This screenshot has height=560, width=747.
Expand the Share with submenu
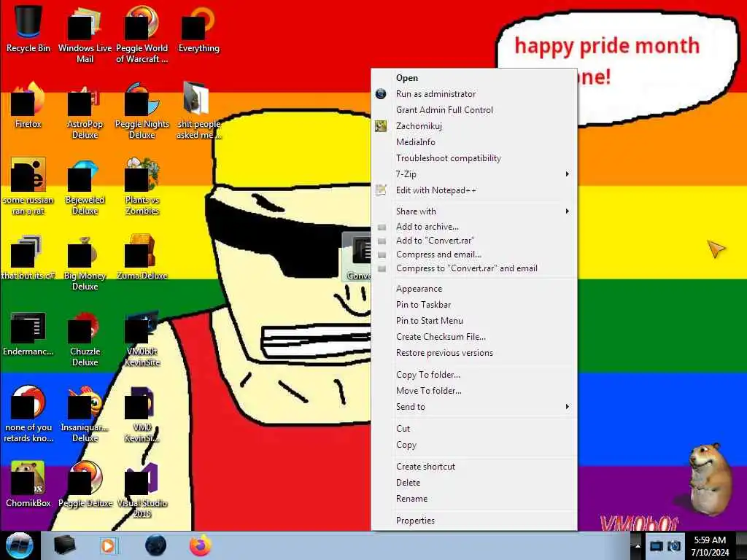tap(473, 211)
